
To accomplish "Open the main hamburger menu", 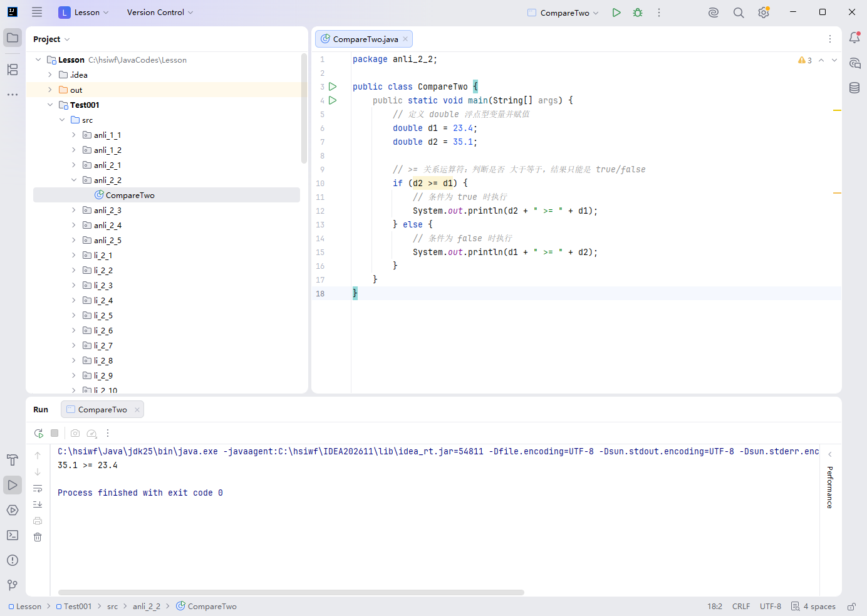I will (37, 12).
